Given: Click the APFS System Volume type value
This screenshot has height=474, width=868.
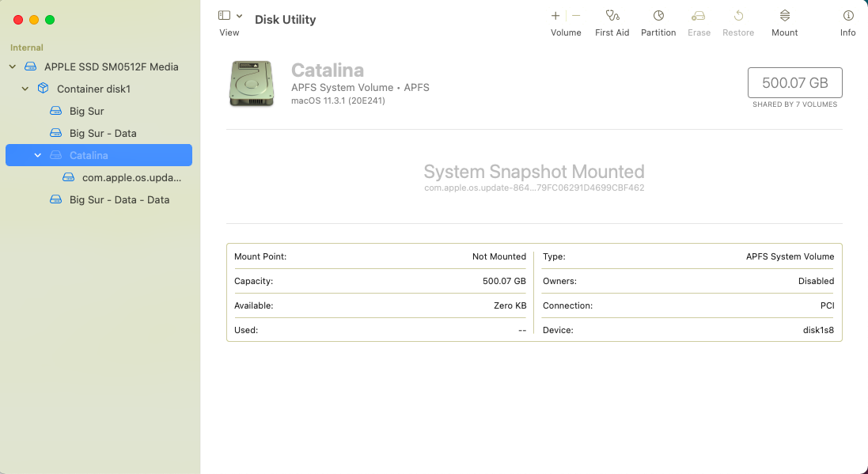Looking at the screenshot, I should point(790,256).
